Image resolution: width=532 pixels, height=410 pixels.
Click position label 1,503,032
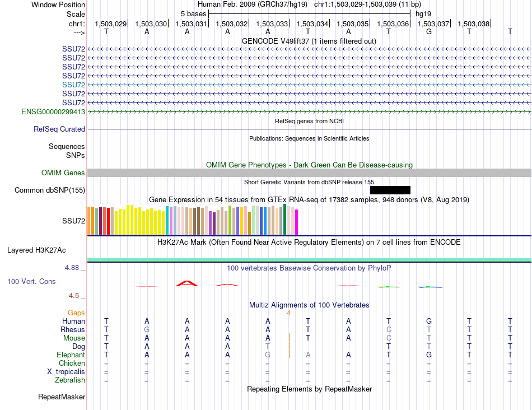tap(232, 24)
